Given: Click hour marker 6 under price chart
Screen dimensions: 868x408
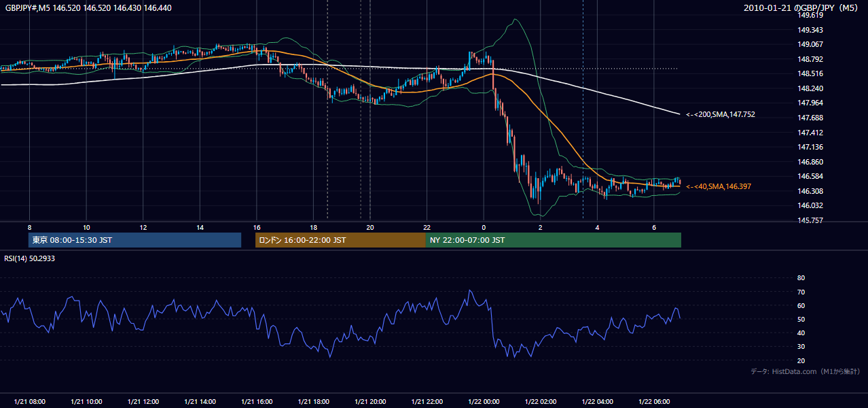Looking at the screenshot, I should (x=654, y=227).
